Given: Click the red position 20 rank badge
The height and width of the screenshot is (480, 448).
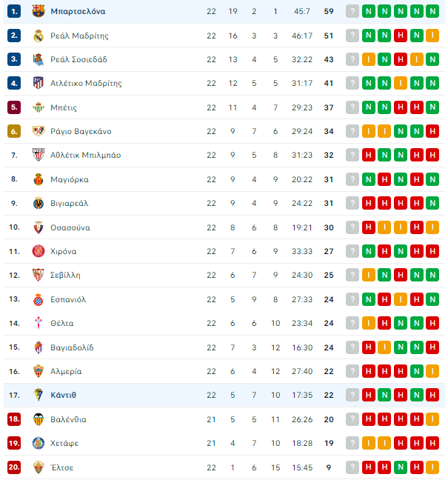Looking at the screenshot, I should (x=14, y=467).
